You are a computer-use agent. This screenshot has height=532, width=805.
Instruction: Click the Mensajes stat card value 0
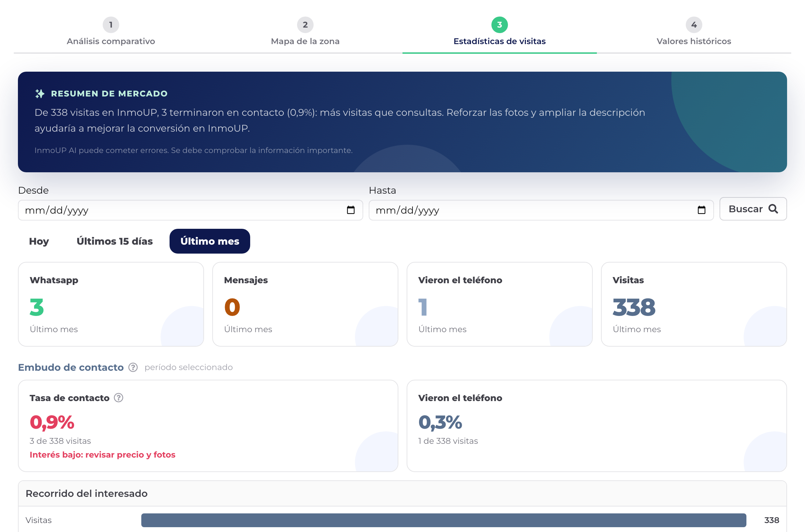point(232,307)
